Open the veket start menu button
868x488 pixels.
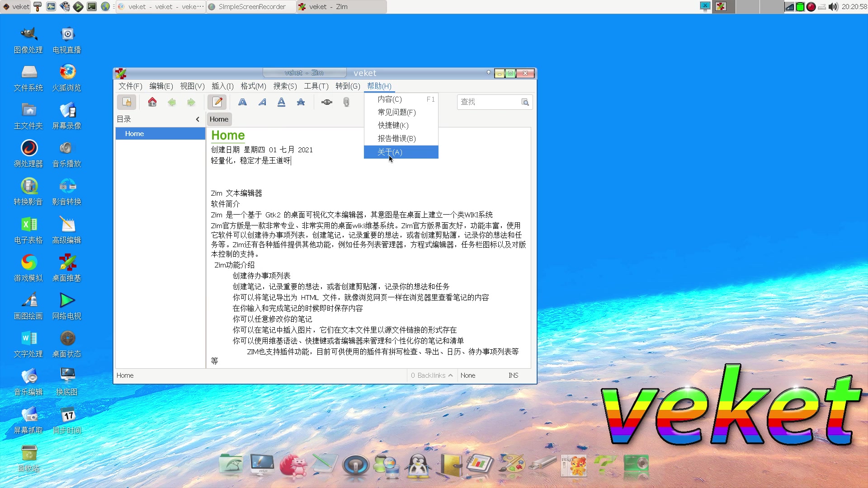pyautogui.click(x=16, y=7)
